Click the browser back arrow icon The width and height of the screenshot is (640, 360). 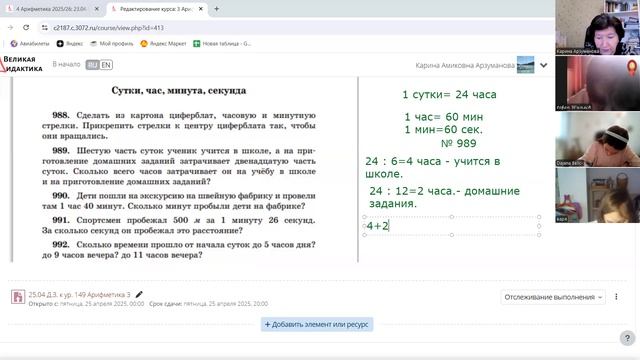(x=11, y=27)
